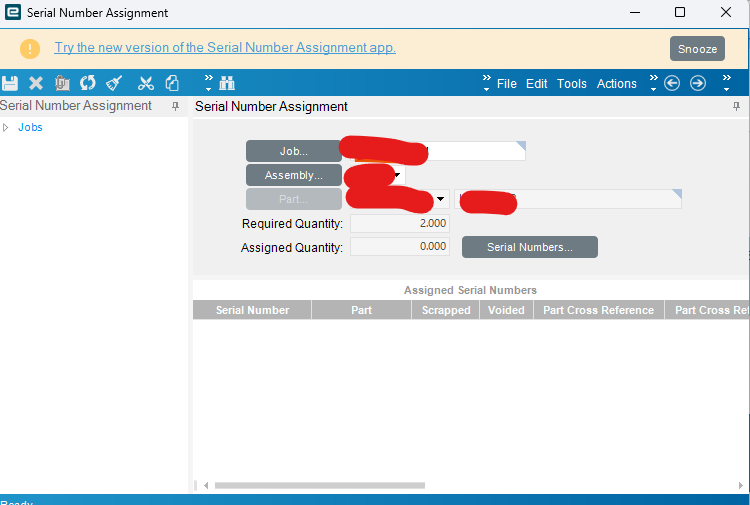Click the Assembly... button
Image resolution: width=750 pixels, height=505 pixels.
(294, 175)
